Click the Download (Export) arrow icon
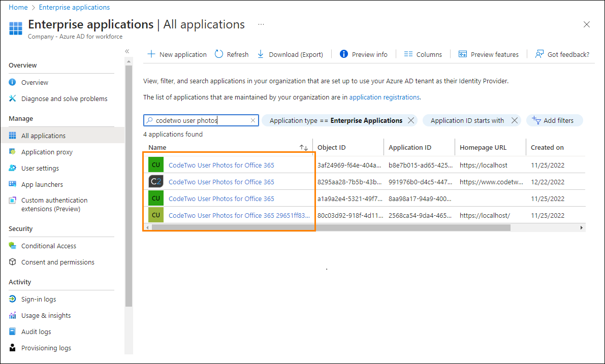This screenshot has height=364, width=605. pos(261,54)
